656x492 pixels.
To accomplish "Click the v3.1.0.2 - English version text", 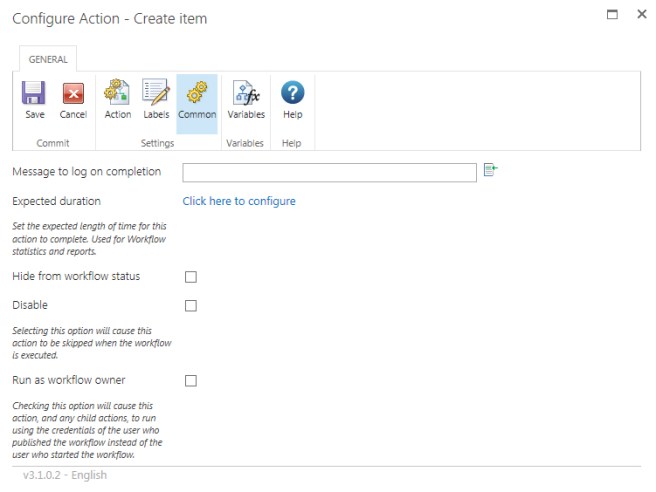I will pos(65,475).
